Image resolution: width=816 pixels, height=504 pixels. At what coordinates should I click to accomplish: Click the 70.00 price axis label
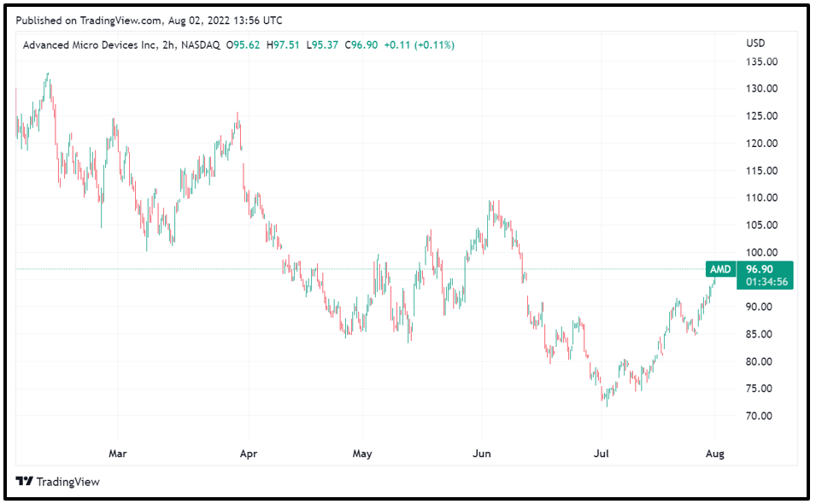coord(760,416)
